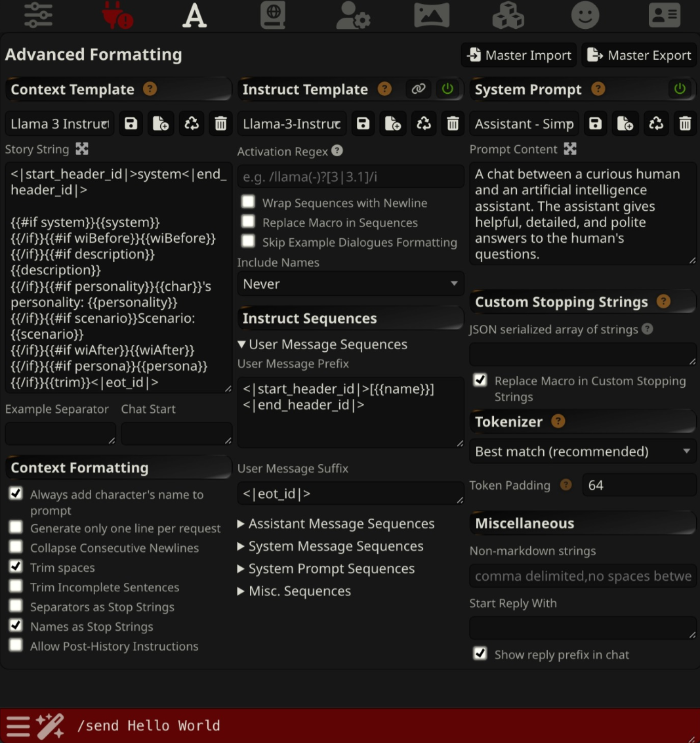Enable Wrap Sequences with Newline

click(x=248, y=202)
